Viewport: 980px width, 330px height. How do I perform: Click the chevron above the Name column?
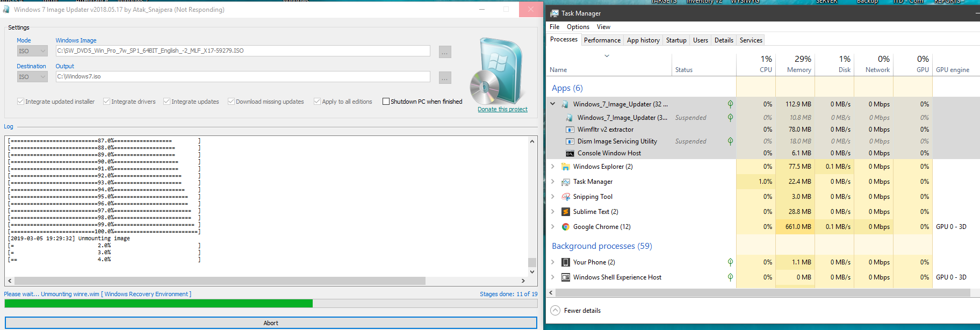(x=607, y=55)
